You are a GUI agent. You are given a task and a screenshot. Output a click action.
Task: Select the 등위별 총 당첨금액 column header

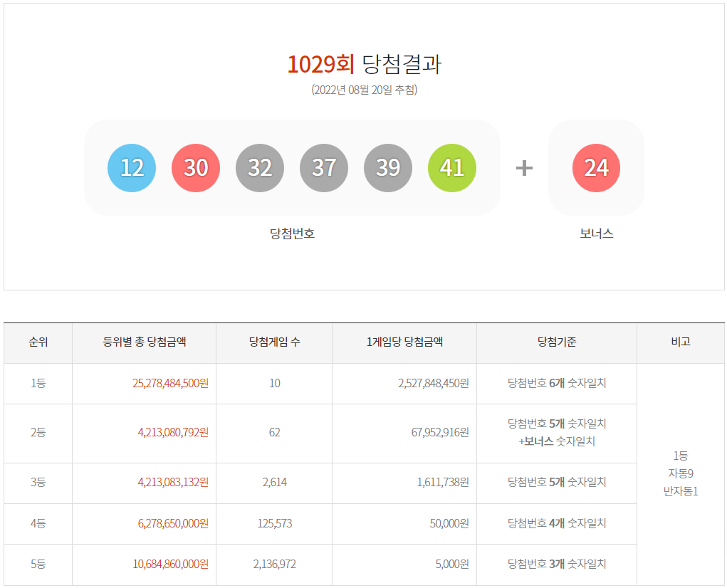[x=145, y=342]
